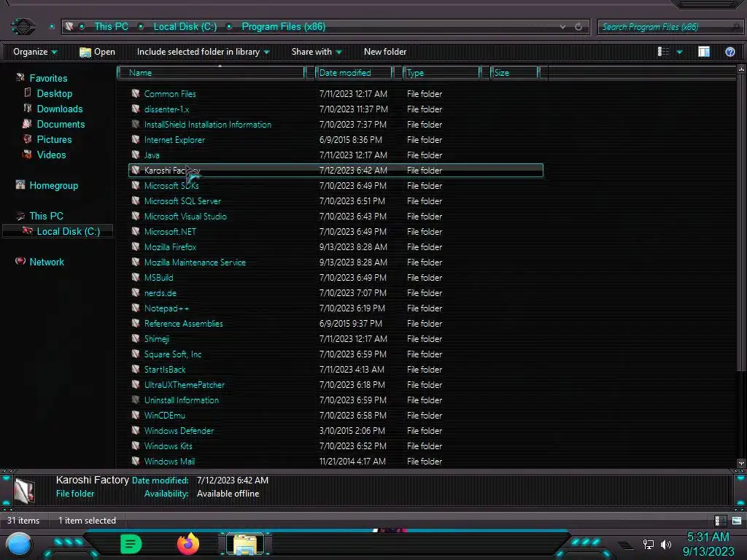Click the New folder button
This screenshot has height=560, width=747.
point(385,52)
